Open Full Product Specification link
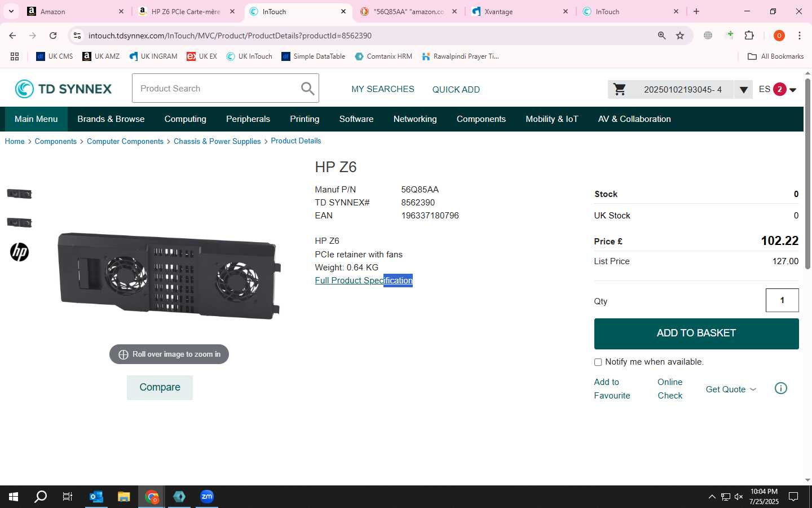The height and width of the screenshot is (508, 812). 364,281
